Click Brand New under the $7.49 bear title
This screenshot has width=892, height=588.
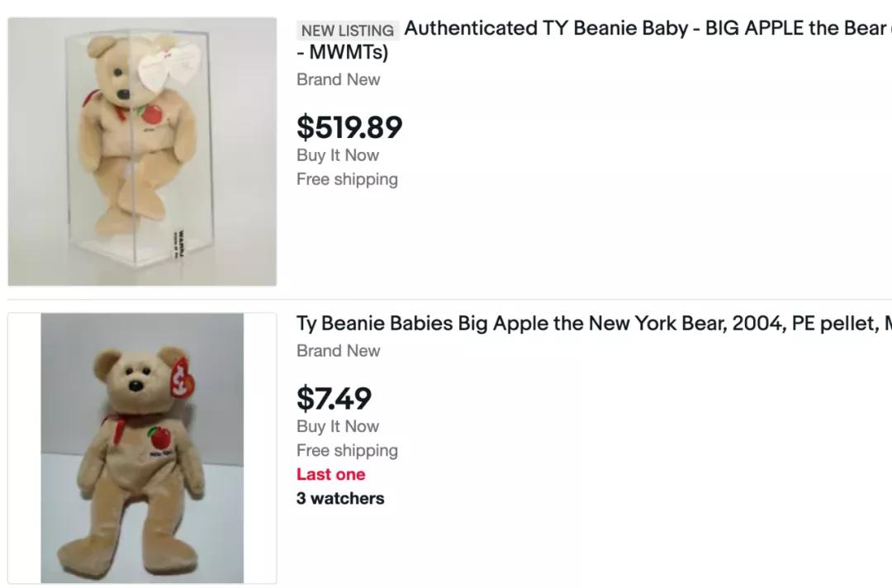(x=339, y=350)
